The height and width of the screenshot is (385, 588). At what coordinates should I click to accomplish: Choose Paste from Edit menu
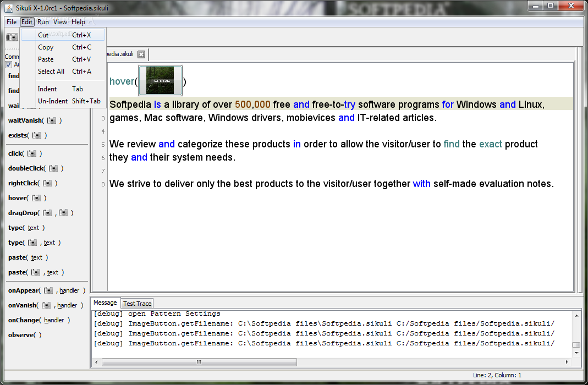click(63, 59)
